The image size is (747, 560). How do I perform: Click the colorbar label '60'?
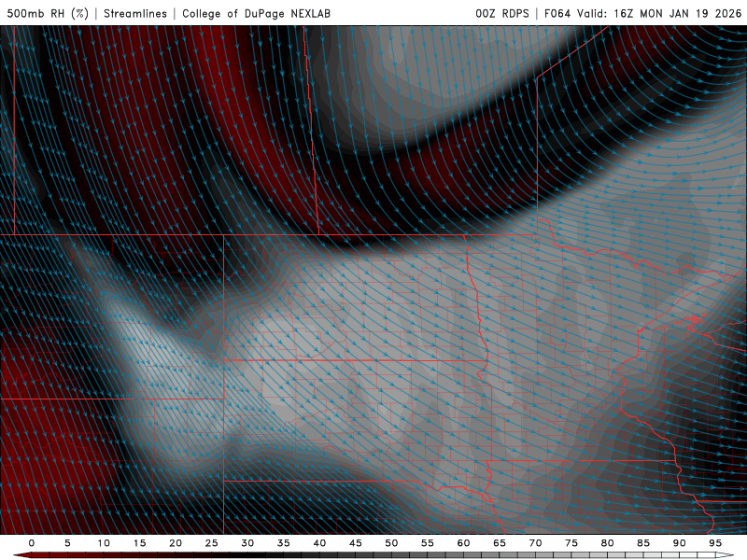[463, 543]
